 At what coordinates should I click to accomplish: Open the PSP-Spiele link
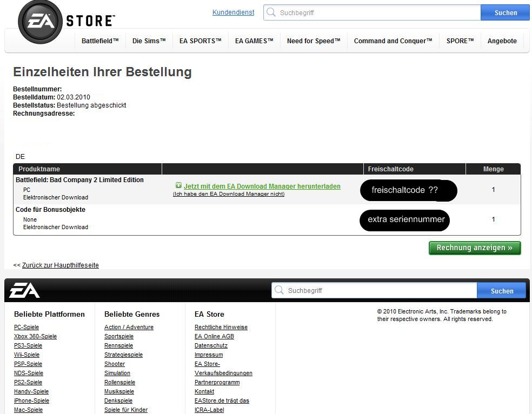(28, 364)
